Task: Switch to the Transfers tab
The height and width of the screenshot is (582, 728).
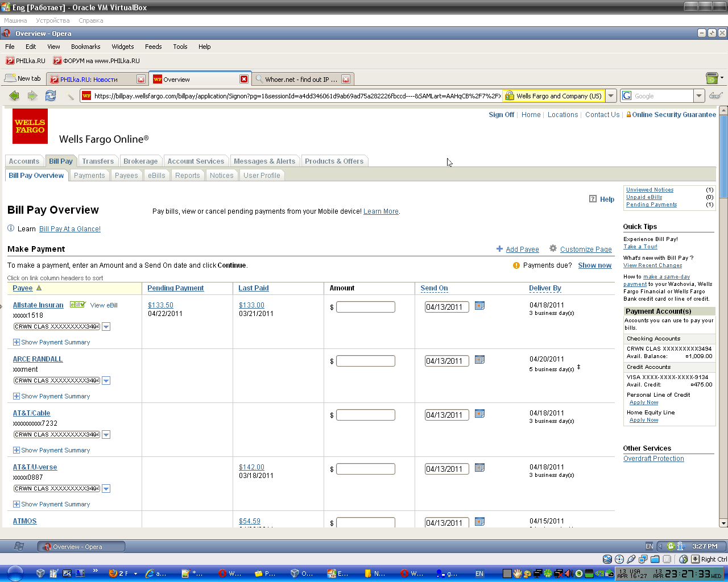Action: click(98, 161)
